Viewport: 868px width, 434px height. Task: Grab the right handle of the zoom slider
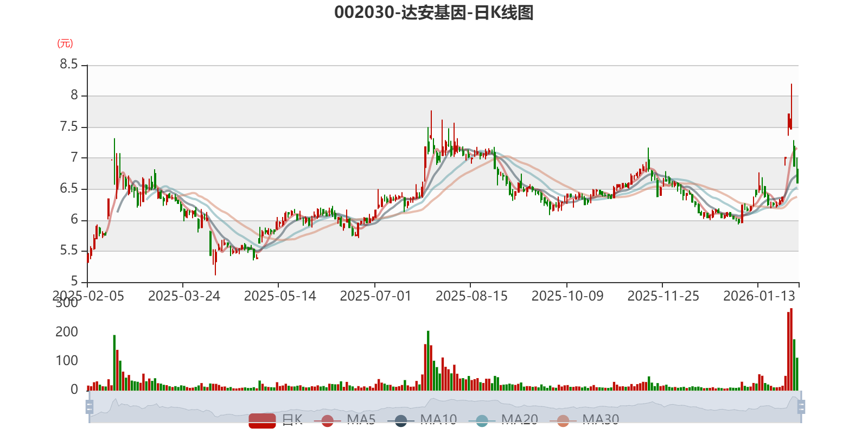click(801, 407)
